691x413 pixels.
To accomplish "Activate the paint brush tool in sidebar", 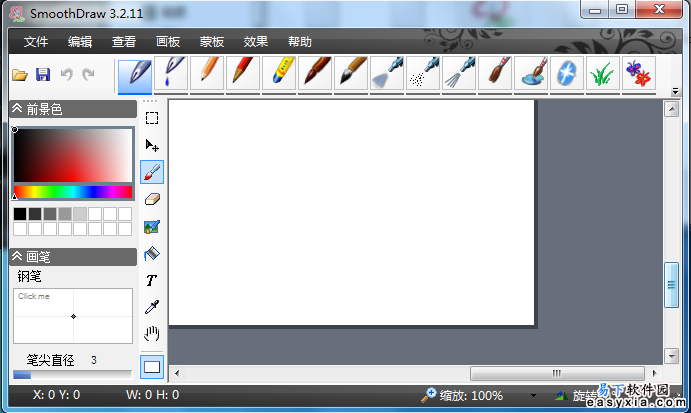I will point(152,172).
